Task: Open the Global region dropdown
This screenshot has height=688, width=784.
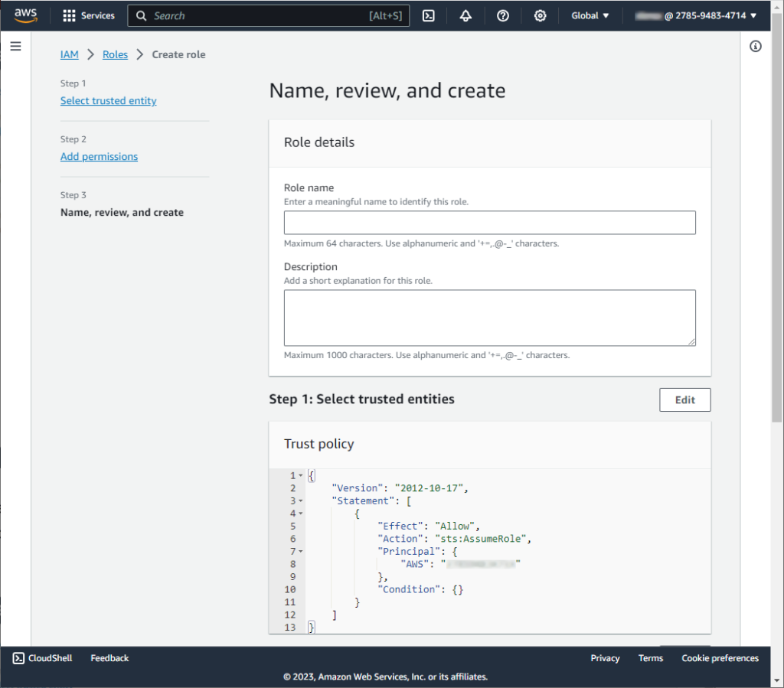Action: click(x=590, y=15)
